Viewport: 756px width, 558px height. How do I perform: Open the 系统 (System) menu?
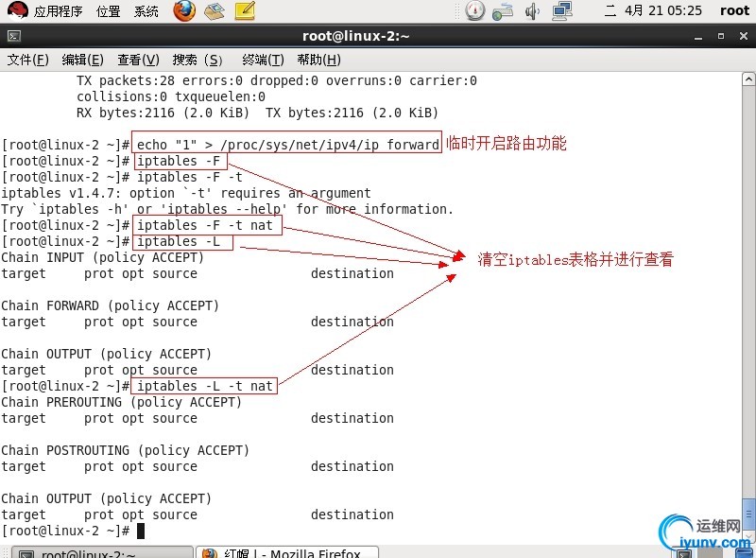pyautogui.click(x=146, y=10)
